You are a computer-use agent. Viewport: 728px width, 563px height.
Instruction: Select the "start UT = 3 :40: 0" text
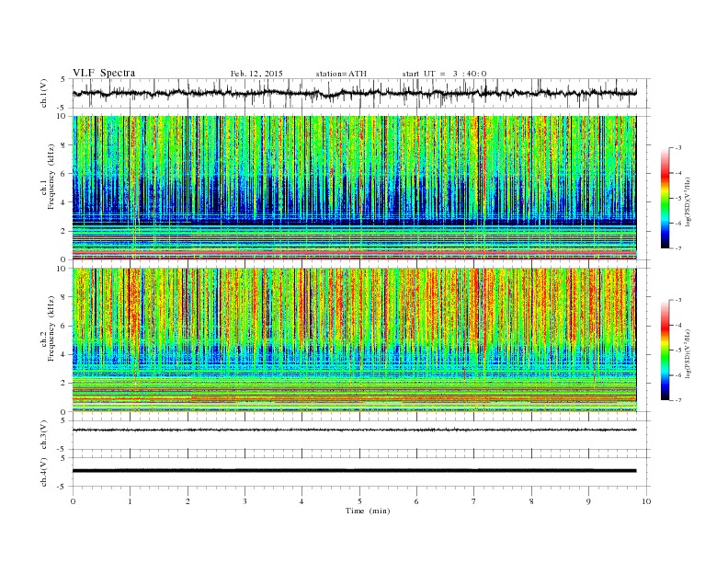point(445,74)
